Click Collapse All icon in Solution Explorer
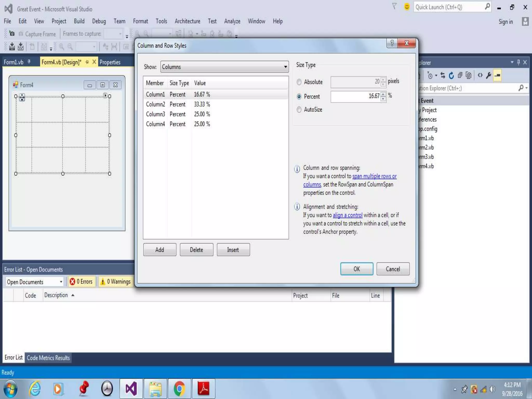 click(x=460, y=75)
